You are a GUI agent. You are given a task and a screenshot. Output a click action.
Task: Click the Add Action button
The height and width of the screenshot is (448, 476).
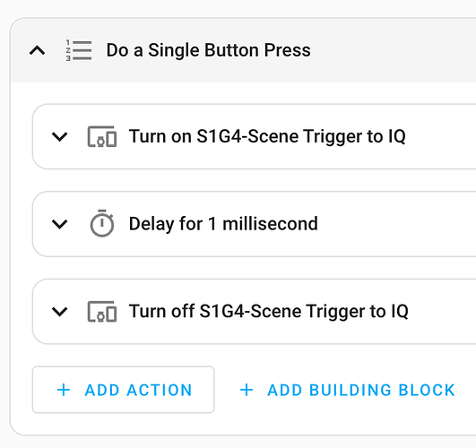pos(123,390)
